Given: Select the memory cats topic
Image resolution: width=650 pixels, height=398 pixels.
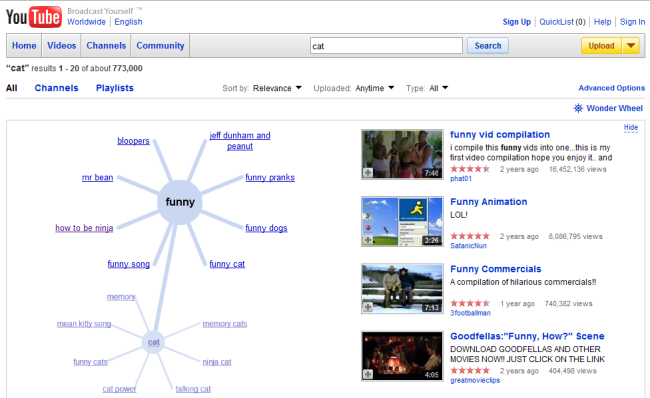Looking at the screenshot, I should point(225,324).
